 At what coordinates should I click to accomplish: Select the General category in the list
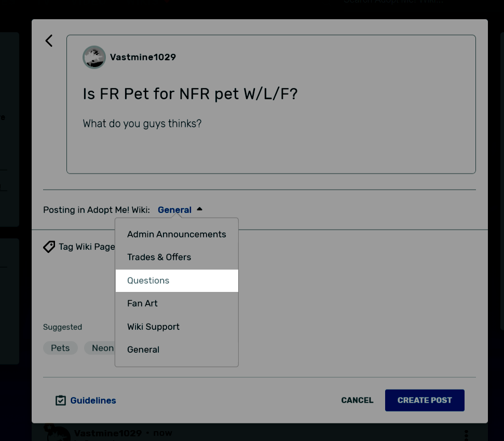(177, 350)
